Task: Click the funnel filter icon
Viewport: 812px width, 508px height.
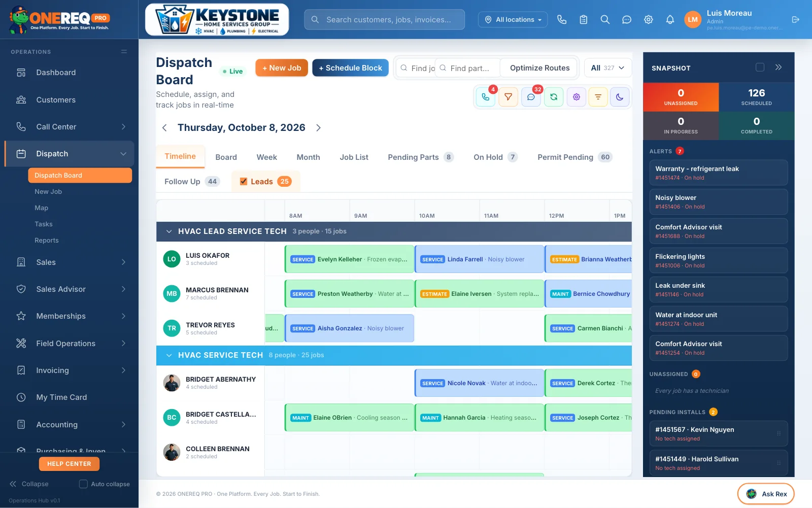Action: coord(508,97)
